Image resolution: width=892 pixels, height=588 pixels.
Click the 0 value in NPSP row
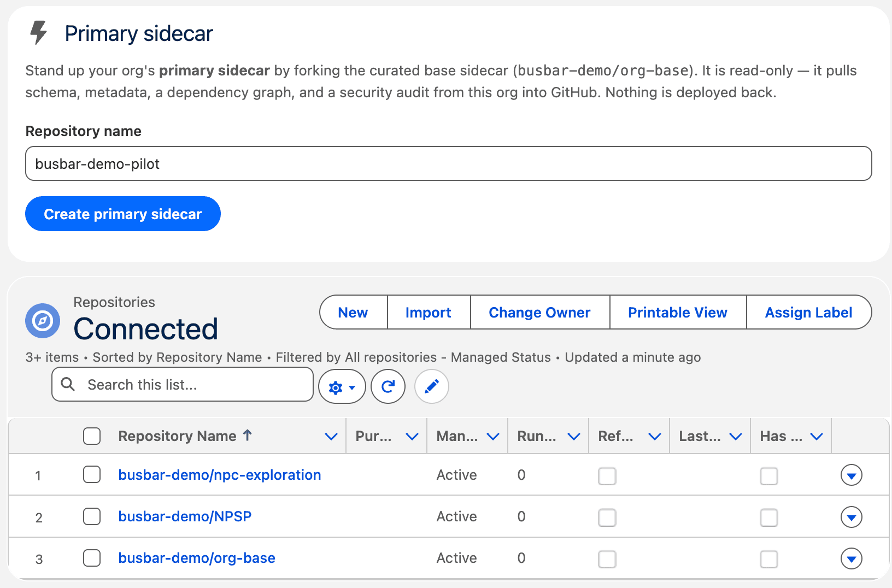(x=521, y=516)
